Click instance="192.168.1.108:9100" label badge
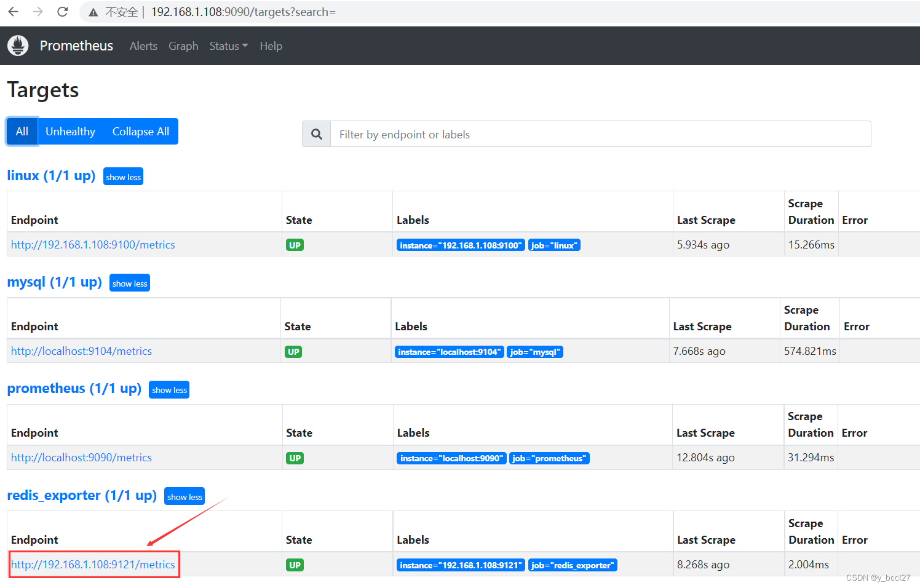The width and height of the screenshot is (920, 588). coord(461,245)
